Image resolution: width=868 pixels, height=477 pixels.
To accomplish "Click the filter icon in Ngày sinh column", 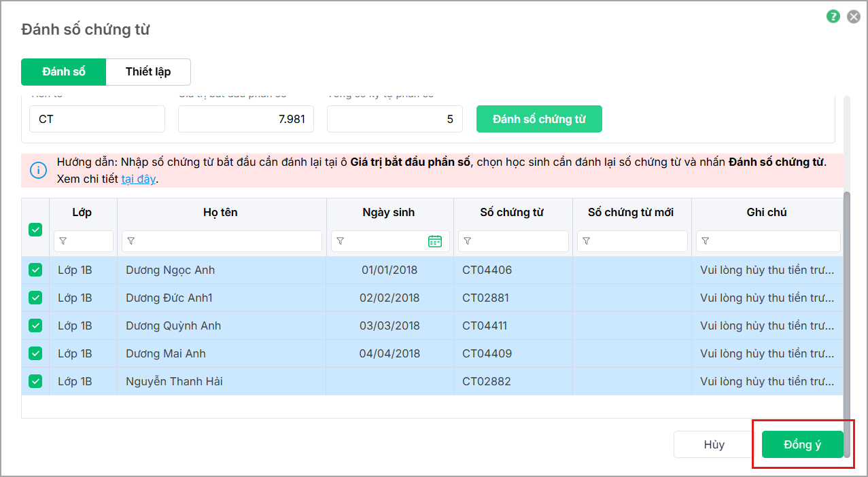I will pos(341,241).
